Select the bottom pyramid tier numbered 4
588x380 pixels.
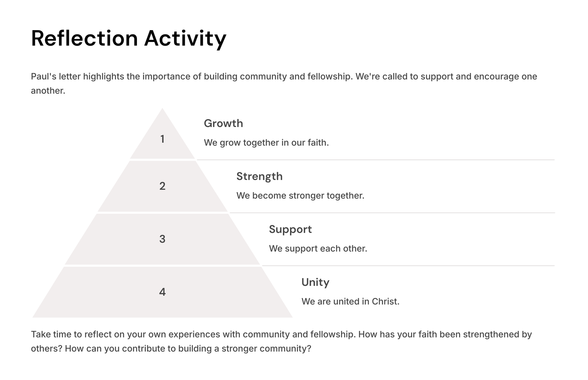(x=163, y=292)
